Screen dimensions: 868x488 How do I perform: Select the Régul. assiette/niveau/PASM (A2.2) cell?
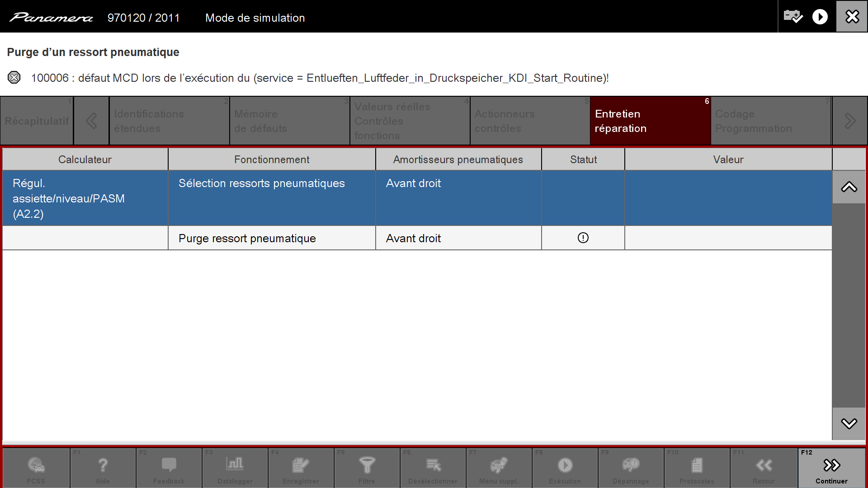[x=85, y=198]
